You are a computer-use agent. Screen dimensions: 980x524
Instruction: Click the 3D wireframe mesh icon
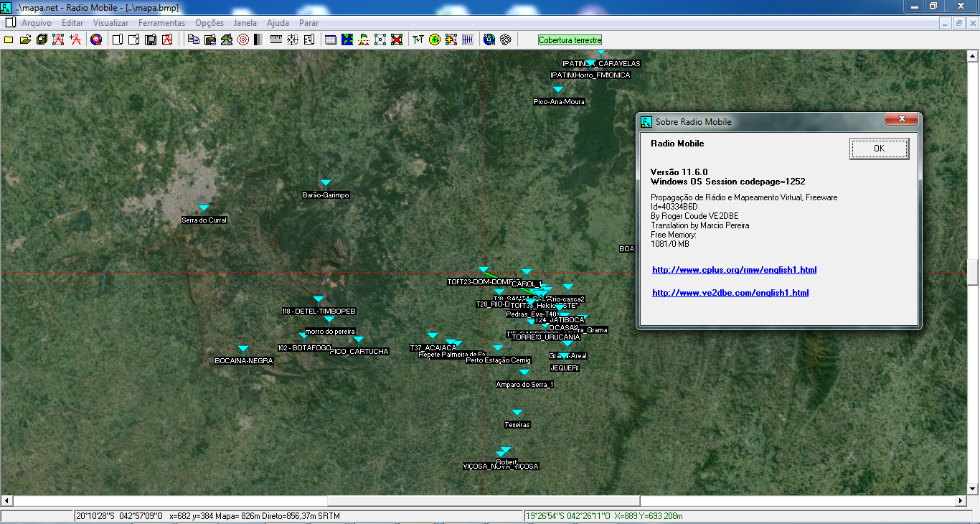point(506,40)
